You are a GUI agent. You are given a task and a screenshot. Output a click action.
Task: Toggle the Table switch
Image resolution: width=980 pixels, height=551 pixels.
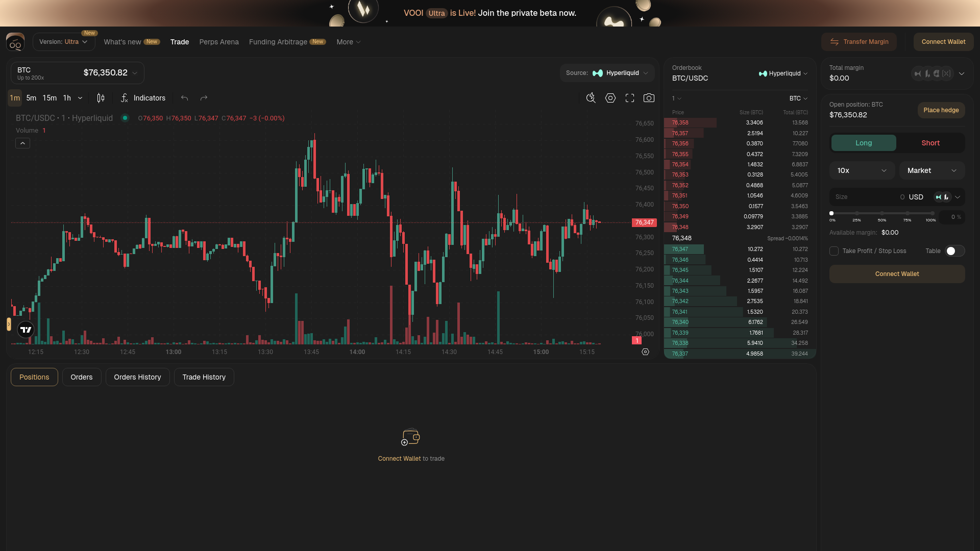[x=954, y=251]
